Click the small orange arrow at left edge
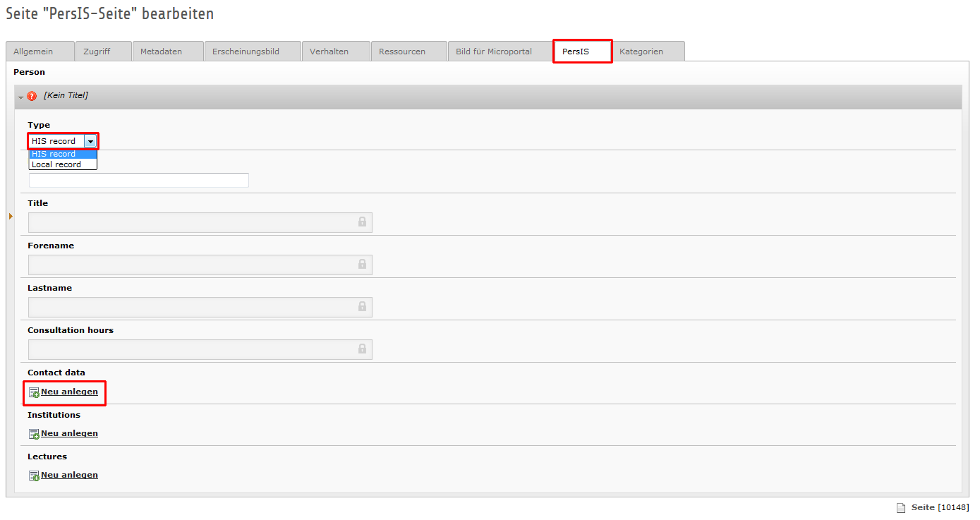Image resolution: width=980 pixels, height=520 pixels. tap(11, 216)
